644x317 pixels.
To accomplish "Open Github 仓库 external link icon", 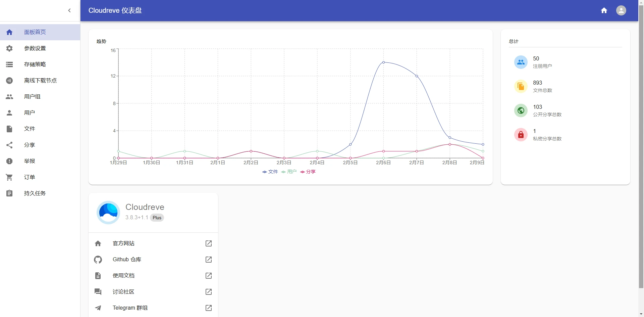I will [208, 260].
